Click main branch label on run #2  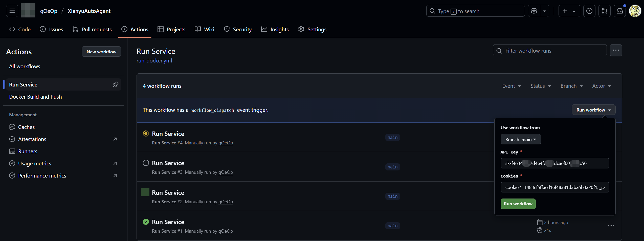click(x=392, y=196)
